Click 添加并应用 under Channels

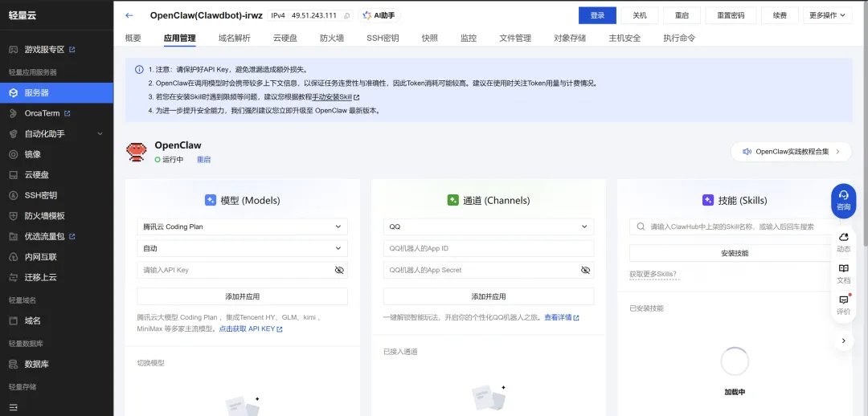(489, 296)
